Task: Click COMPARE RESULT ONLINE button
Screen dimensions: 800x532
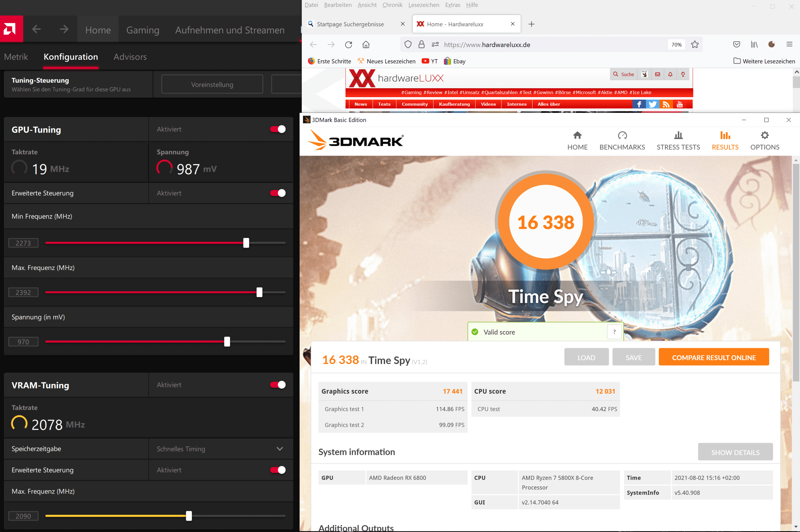Action: (x=714, y=357)
